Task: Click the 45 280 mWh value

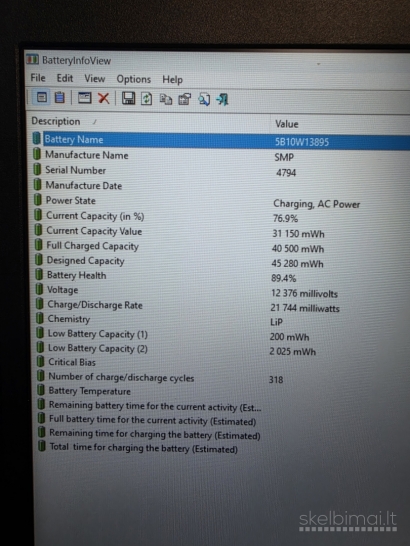Action: 297,264
